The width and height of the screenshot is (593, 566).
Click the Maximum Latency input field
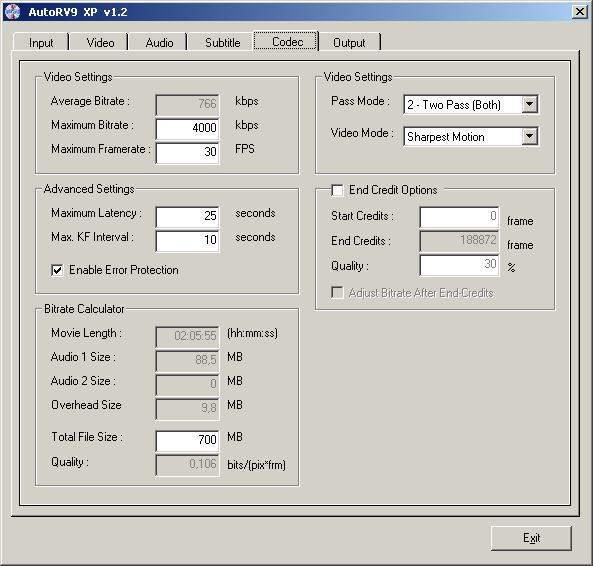pyautogui.click(x=188, y=216)
